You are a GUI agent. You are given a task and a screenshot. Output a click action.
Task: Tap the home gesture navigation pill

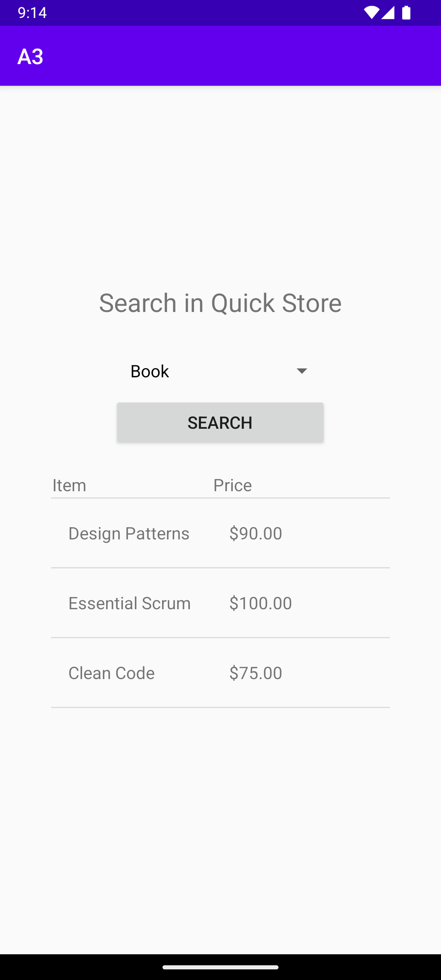[x=220, y=967]
